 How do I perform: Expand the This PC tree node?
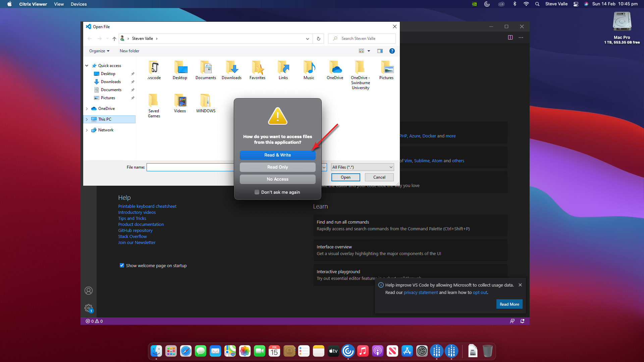pyautogui.click(x=87, y=119)
